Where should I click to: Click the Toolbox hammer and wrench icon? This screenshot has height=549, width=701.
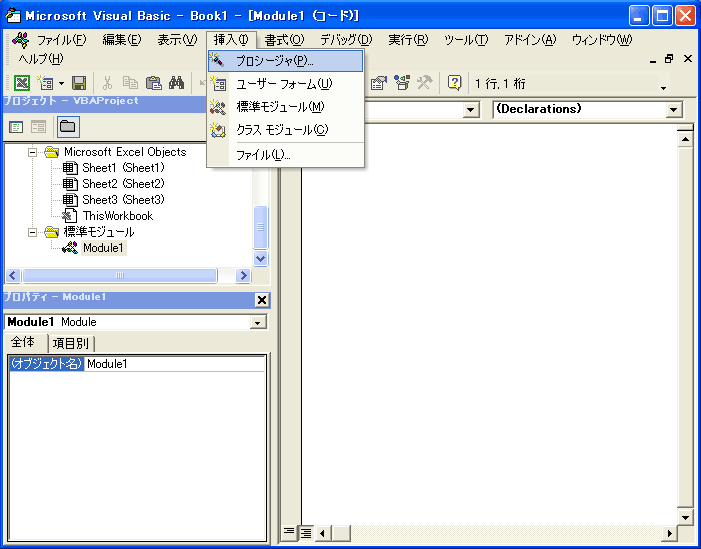424,83
